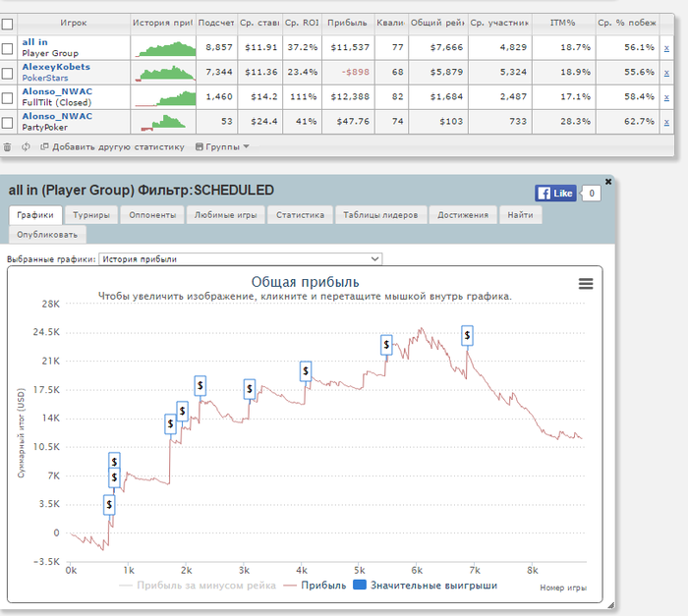
Task: Grab the panel resize handle at bottom-right corner
Action: (x=610, y=606)
